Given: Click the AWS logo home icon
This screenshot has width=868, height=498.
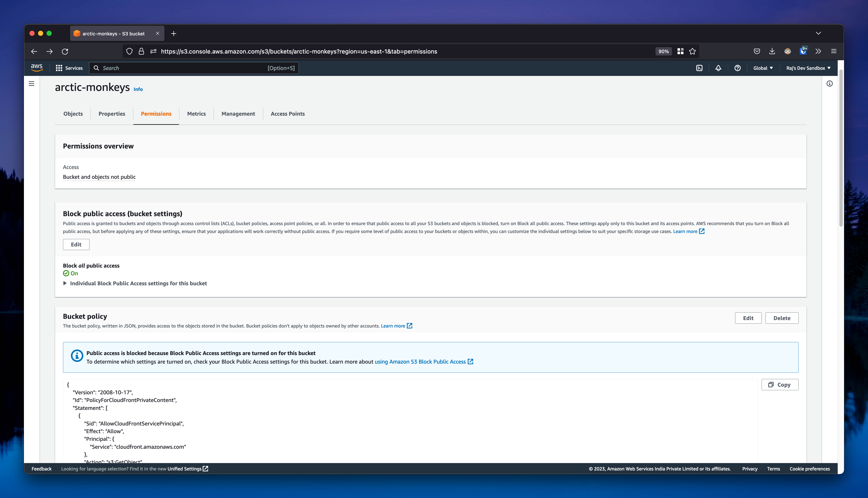Looking at the screenshot, I should point(37,68).
